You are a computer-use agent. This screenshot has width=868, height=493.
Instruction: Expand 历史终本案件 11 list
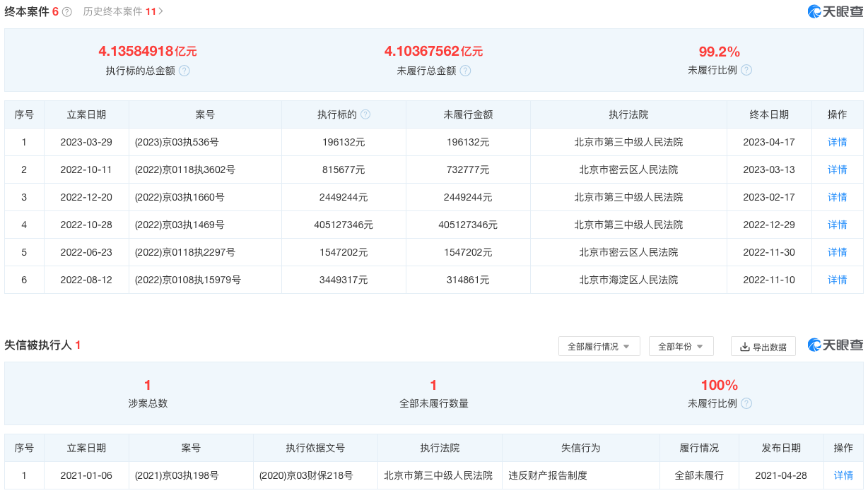coord(123,11)
